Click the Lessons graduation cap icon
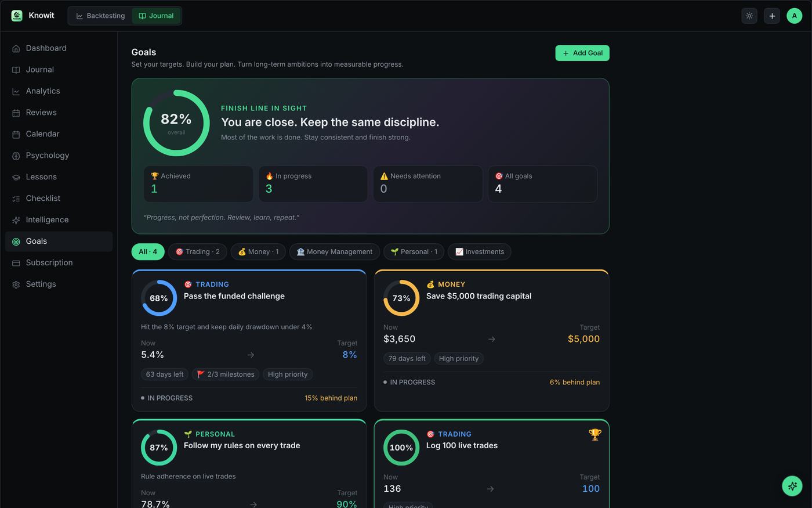This screenshot has width=812, height=508. click(16, 178)
